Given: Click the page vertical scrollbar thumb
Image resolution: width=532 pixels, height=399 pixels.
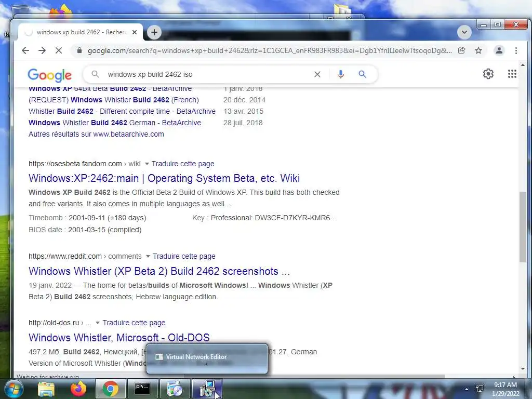Looking at the screenshot, I should click(523, 227).
